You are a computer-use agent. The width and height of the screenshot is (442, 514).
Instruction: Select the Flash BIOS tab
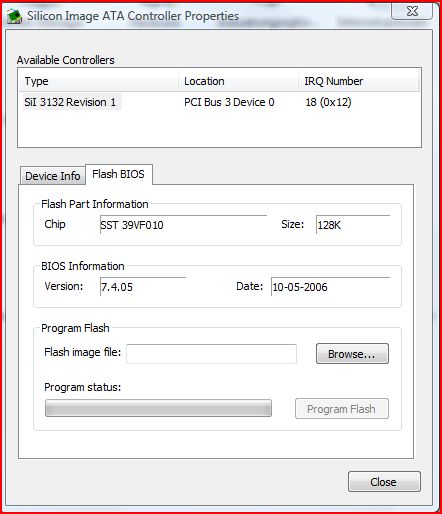pos(119,174)
